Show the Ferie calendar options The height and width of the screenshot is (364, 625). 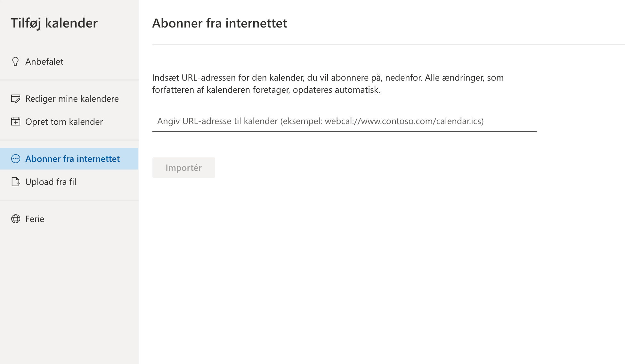[x=35, y=219]
